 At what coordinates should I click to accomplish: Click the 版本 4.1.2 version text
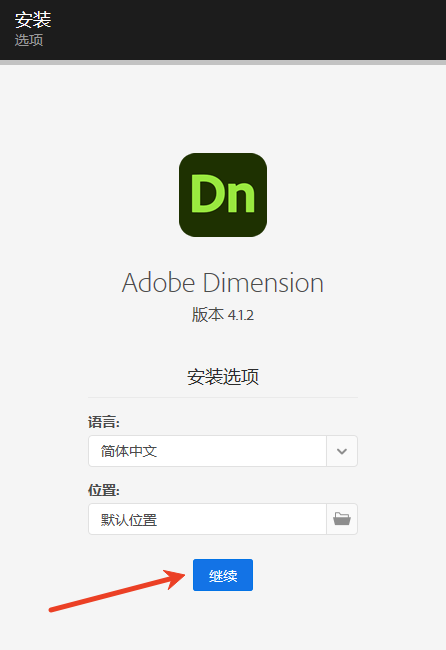[223, 315]
